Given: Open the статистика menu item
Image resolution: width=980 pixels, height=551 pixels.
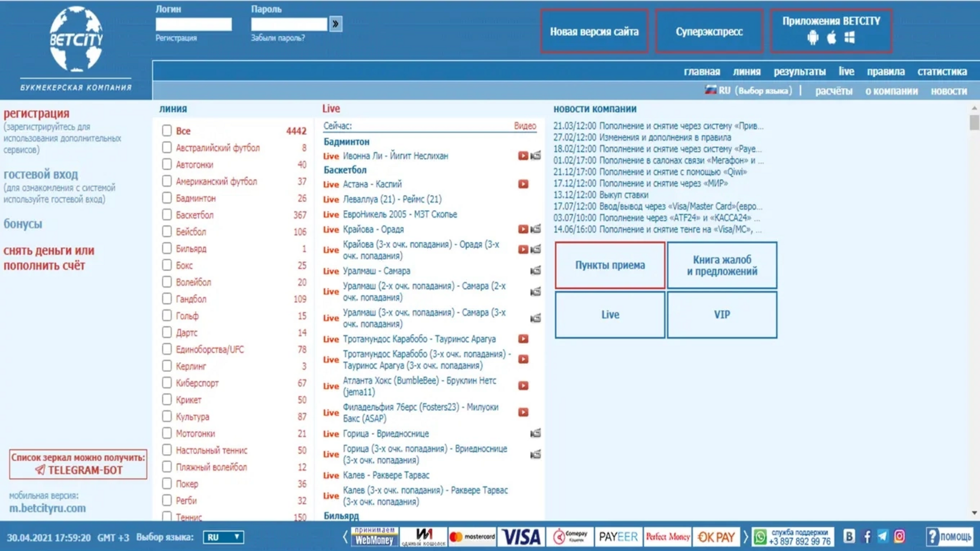Looking at the screenshot, I should (942, 72).
